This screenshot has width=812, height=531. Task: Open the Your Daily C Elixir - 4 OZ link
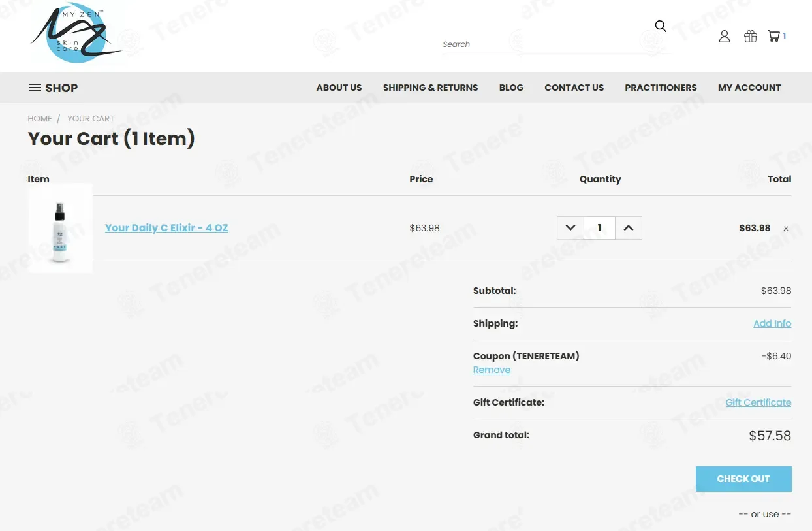pos(166,228)
